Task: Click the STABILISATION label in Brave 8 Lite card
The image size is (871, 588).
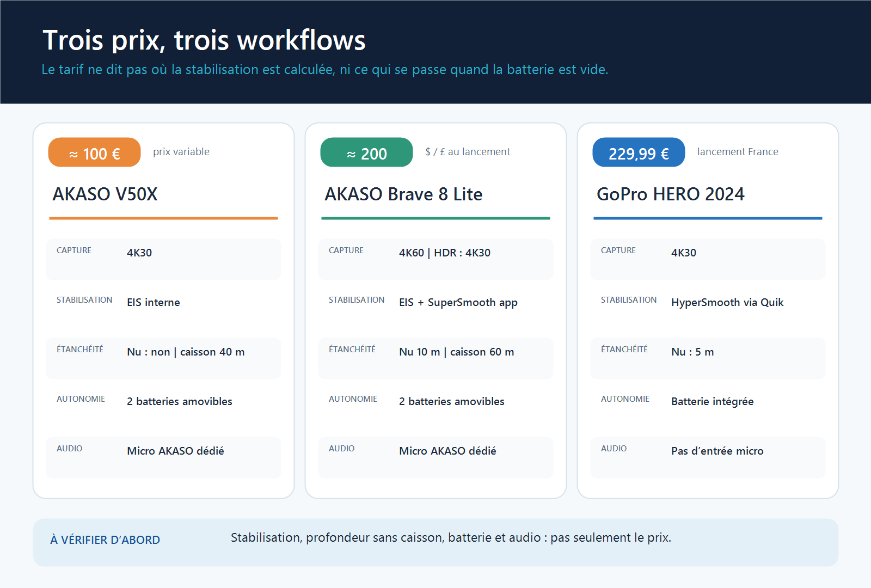Action: coord(357,300)
